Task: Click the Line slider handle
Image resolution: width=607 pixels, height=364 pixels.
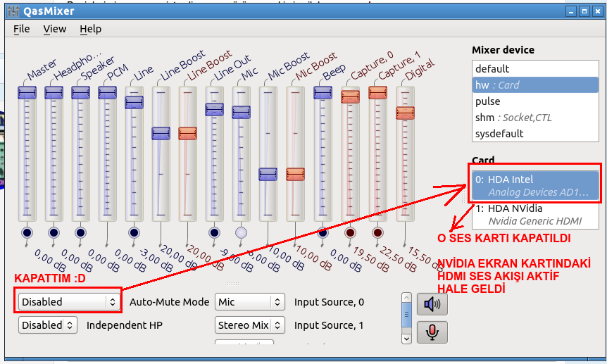Action: 134,102
